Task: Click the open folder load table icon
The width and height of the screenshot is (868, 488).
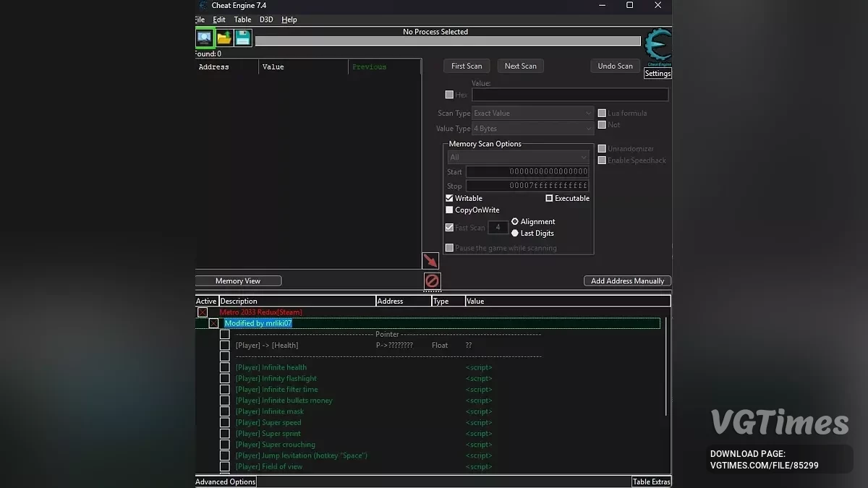Action: point(224,38)
